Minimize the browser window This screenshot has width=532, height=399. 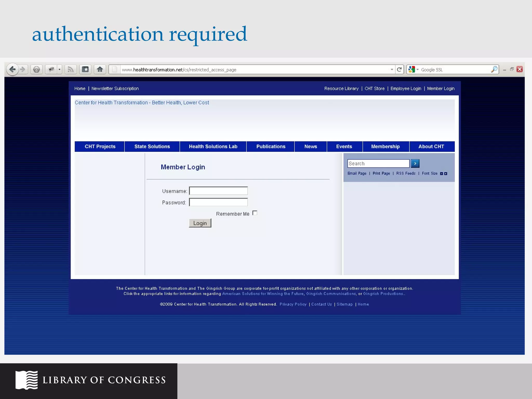pyautogui.click(x=504, y=70)
